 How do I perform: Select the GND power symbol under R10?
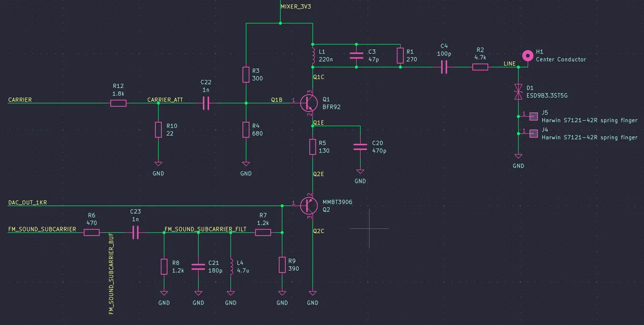click(x=158, y=164)
